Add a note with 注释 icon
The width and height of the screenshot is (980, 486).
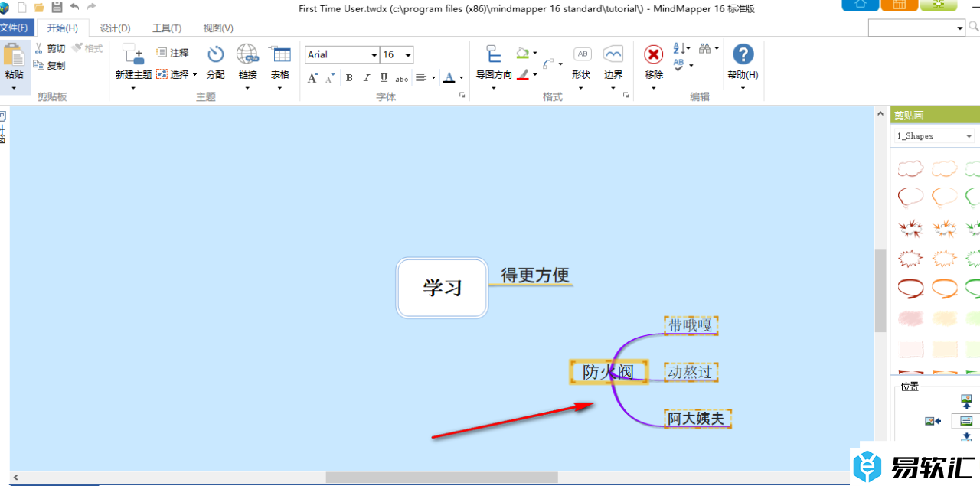click(x=162, y=52)
